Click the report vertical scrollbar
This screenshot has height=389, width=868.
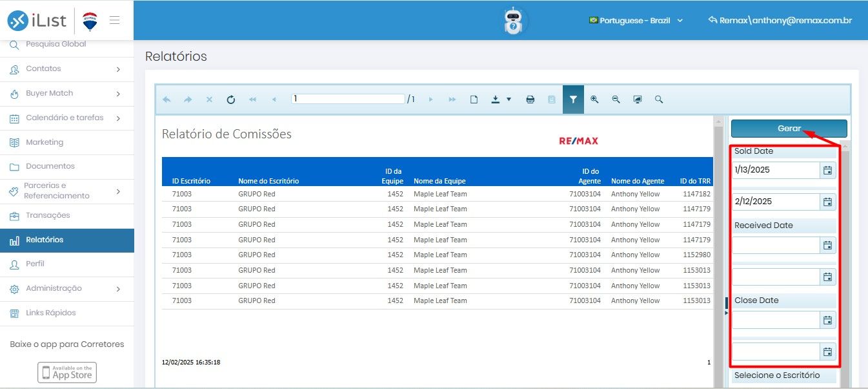click(717, 252)
